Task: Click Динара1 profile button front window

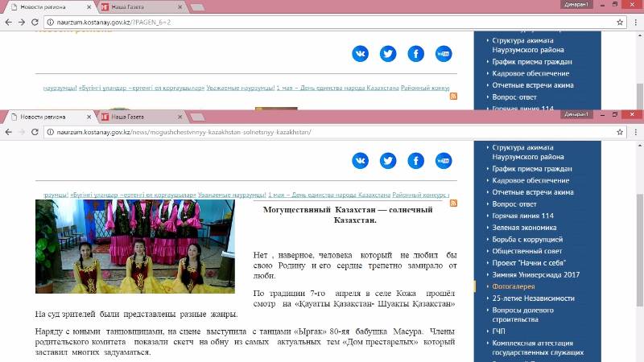Action: [x=576, y=114]
